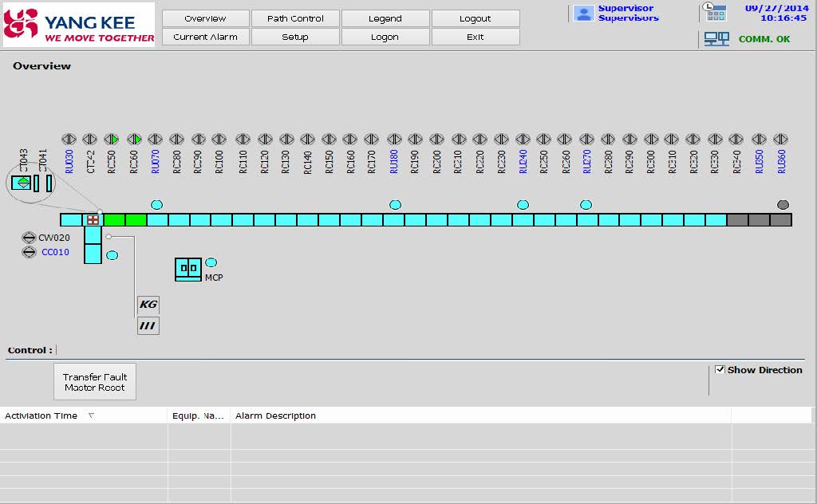Image resolution: width=817 pixels, height=504 pixels.
Task: Select the MCP control panel icon
Action: coord(188,269)
